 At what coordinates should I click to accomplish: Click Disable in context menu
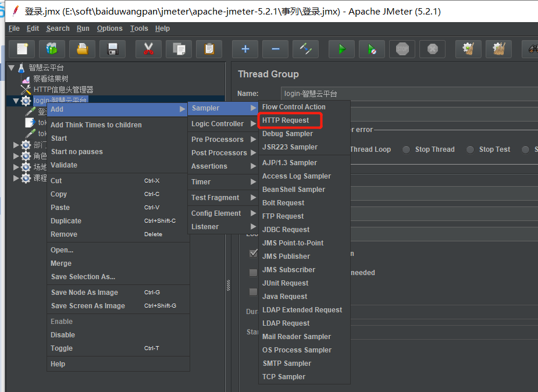pos(118,335)
